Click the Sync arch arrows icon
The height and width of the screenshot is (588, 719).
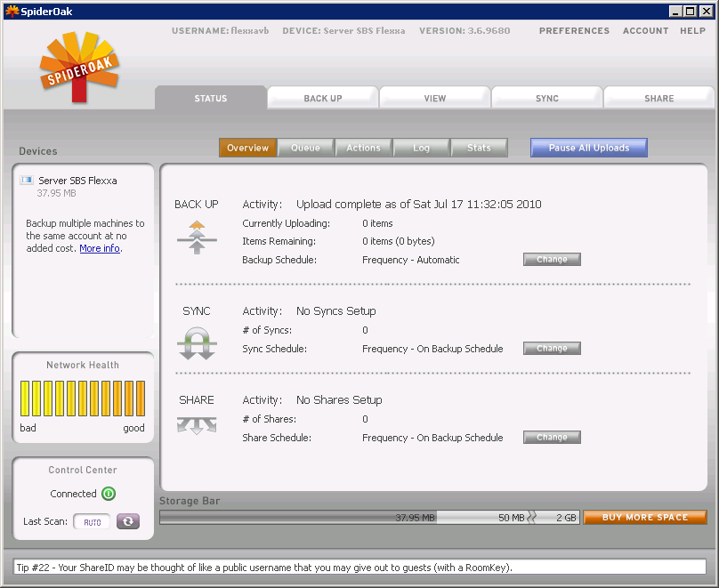pos(197,343)
